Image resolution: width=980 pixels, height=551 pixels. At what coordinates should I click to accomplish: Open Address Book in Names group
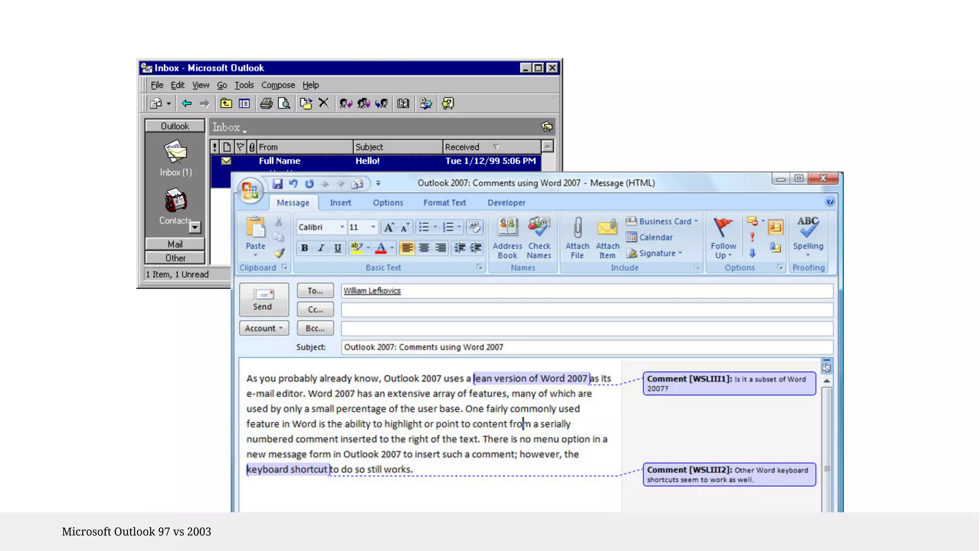coord(507,238)
